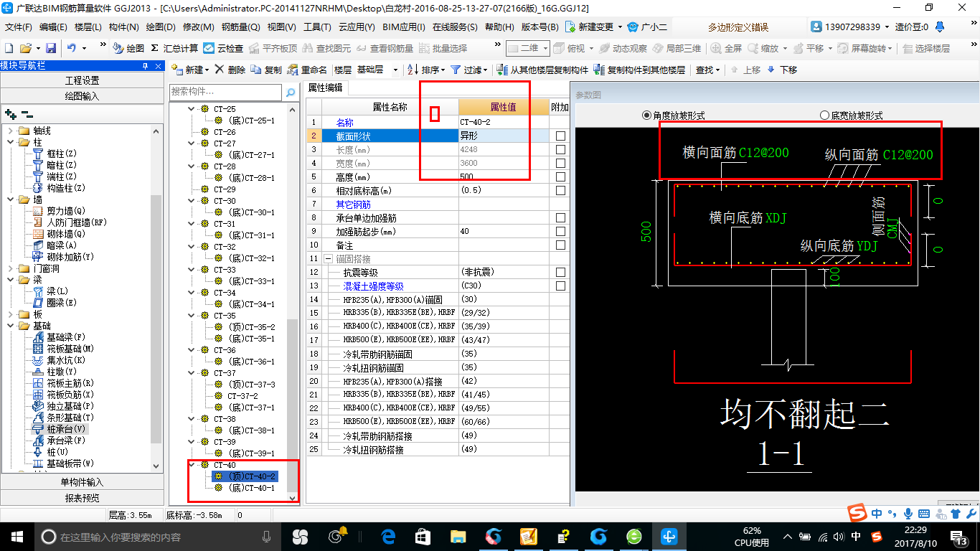Click 工程设置 navigation button
Image resolution: width=980 pixels, height=551 pixels.
point(82,80)
